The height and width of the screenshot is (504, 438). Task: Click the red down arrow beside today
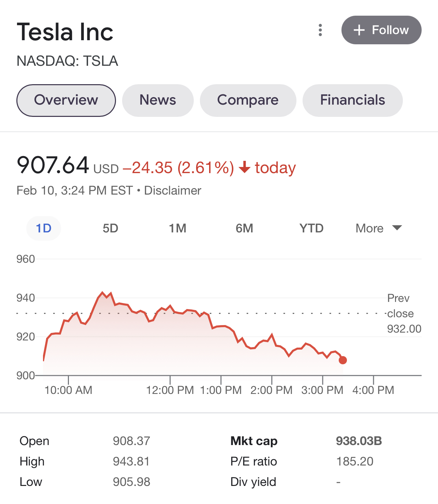pos(245,167)
